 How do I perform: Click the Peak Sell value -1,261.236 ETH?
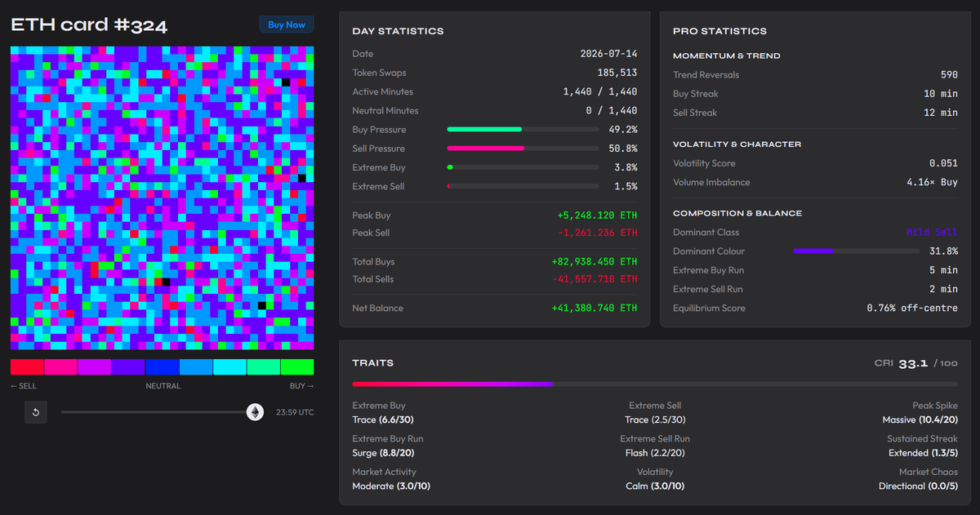click(597, 233)
